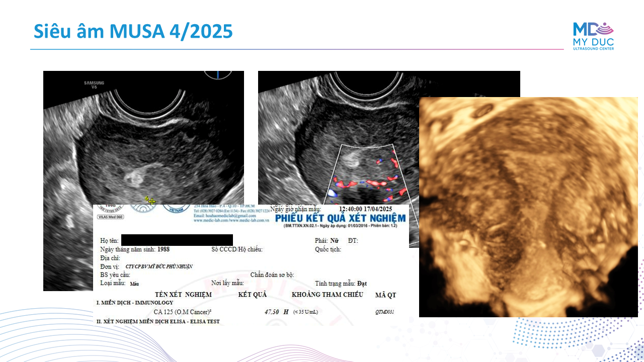Image resolution: width=644 pixels, height=362 pixels.
Task: Select the left grayscale ultrasound image
Action: tap(143, 180)
